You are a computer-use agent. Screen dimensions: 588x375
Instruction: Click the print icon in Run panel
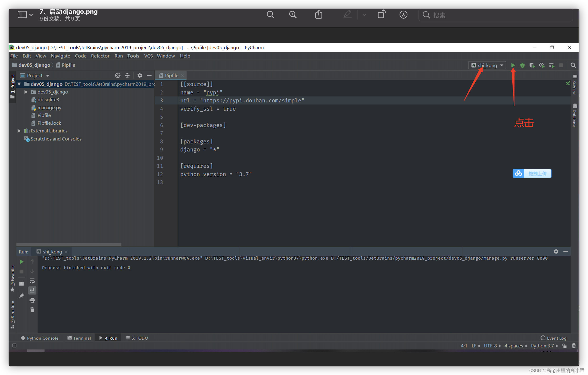[32, 300]
